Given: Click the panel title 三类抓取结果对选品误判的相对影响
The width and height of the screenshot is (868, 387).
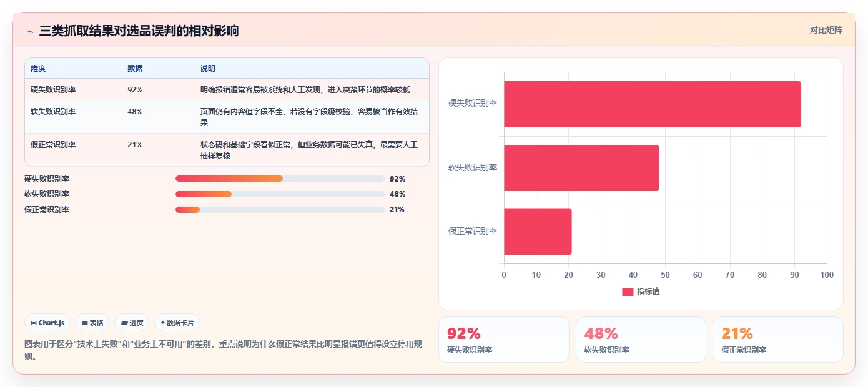Looking at the screenshot, I should click(x=139, y=31).
